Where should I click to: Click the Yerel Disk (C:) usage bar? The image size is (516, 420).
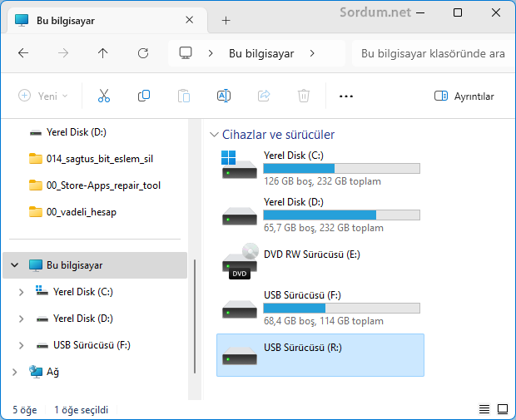coord(341,168)
